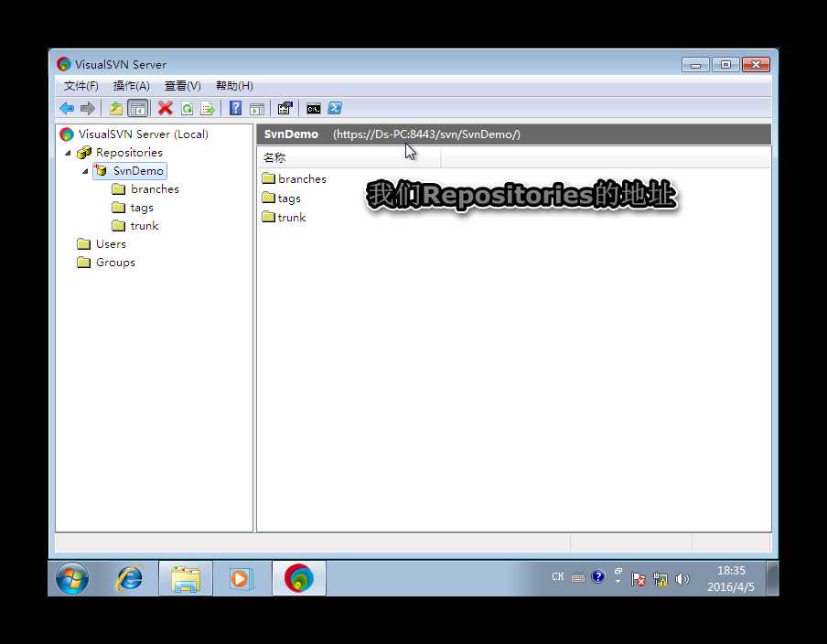Select SvnDemo repository in the tree
Screen dimensions: 827x644
point(138,171)
